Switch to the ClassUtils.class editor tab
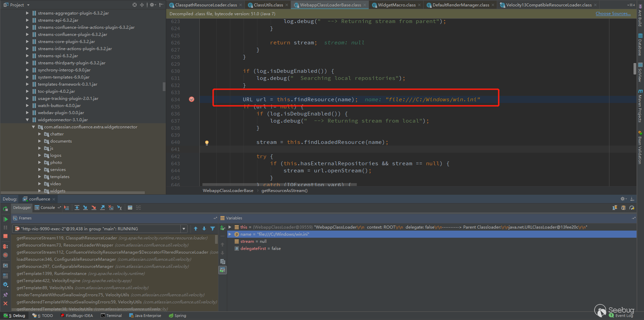Image resolution: width=644 pixels, height=320 pixels. pos(268,5)
